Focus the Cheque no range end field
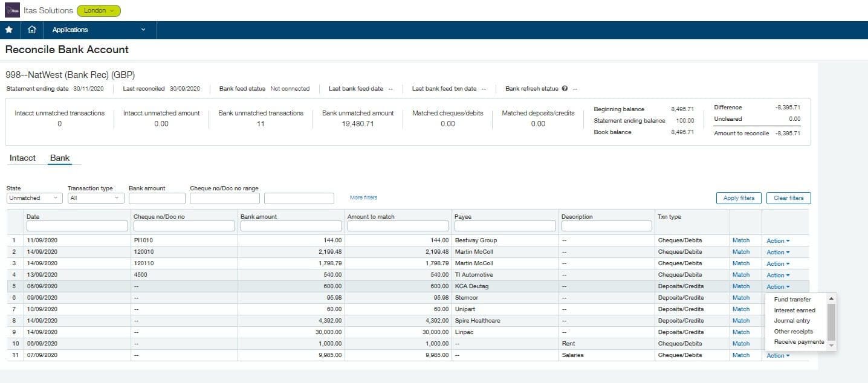The image size is (868, 383). pyautogui.click(x=299, y=198)
